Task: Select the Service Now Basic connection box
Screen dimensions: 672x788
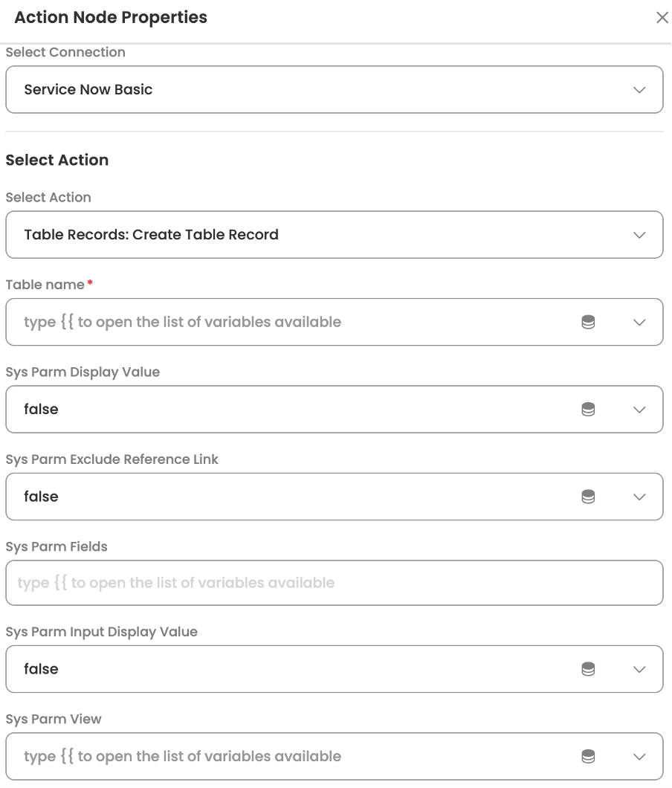Action: coord(297,90)
